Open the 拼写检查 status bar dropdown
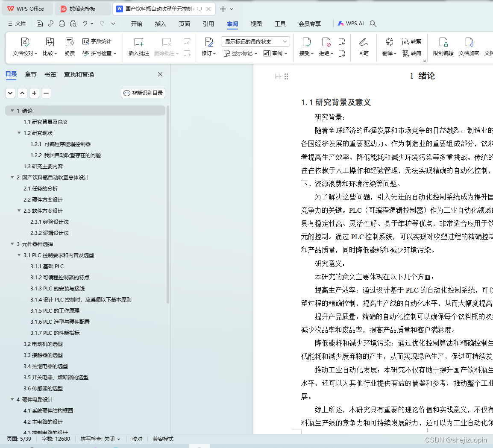This screenshot has height=448, width=493. tap(119, 439)
